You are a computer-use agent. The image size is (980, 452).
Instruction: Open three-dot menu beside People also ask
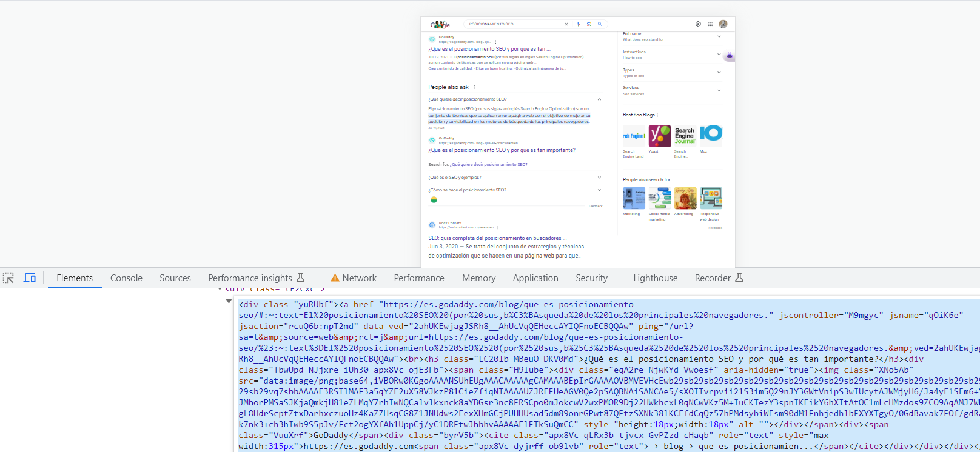pyautogui.click(x=474, y=87)
